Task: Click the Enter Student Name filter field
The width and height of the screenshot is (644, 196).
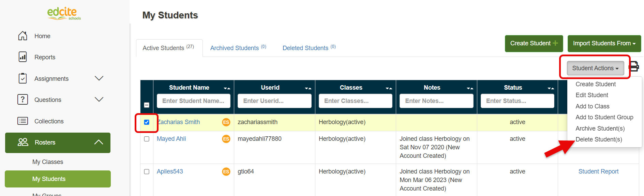Action: tap(193, 101)
